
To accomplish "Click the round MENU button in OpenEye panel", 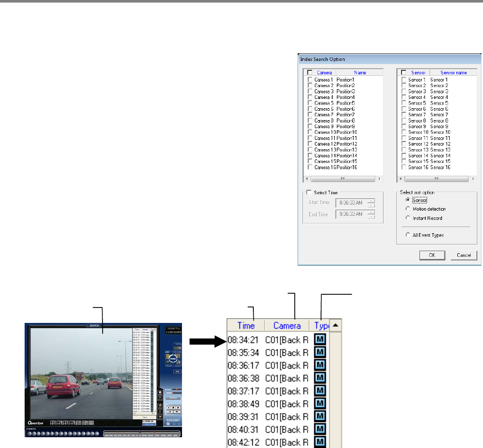I will click(x=173, y=359).
